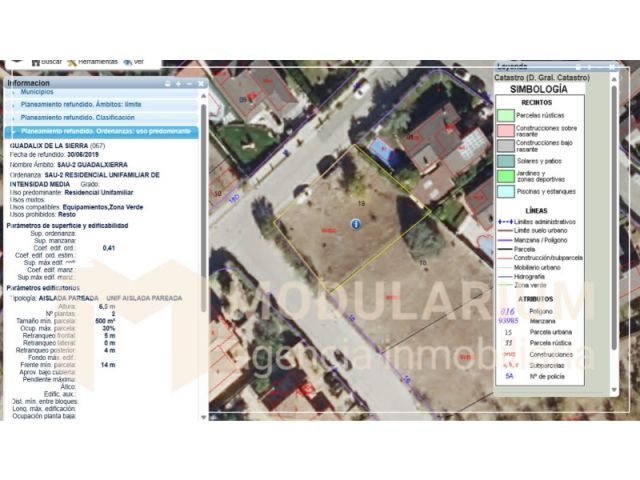The width and height of the screenshot is (640, 480).
Task: Click Piscinas y estanques light-blue swatch
Action: point(505,192)
